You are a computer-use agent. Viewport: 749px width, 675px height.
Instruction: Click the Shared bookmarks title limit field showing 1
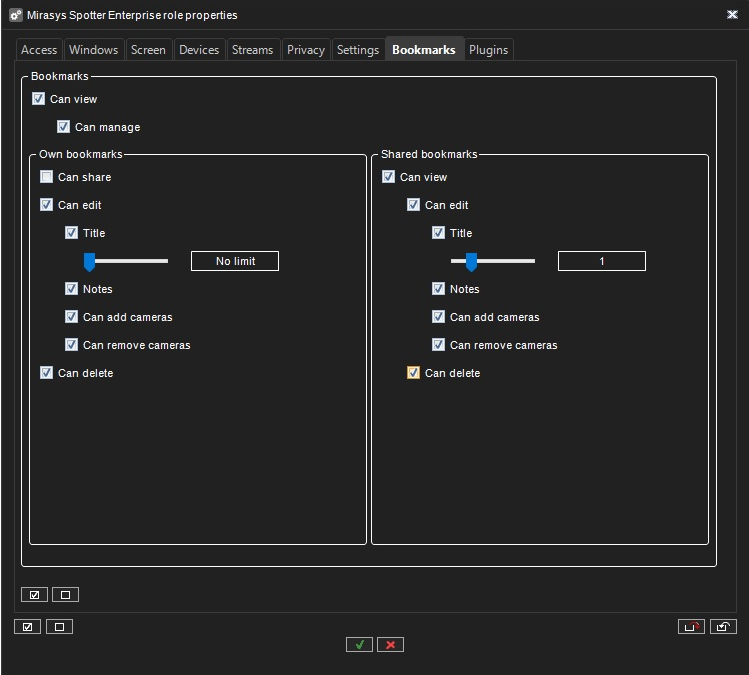pos(601,261)
